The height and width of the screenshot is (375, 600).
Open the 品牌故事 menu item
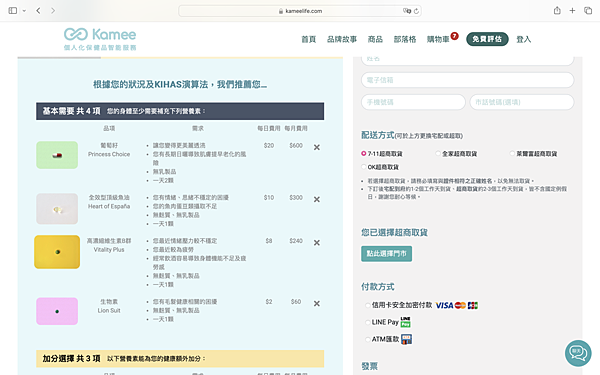pyautogui.click(x=342, y=39)
